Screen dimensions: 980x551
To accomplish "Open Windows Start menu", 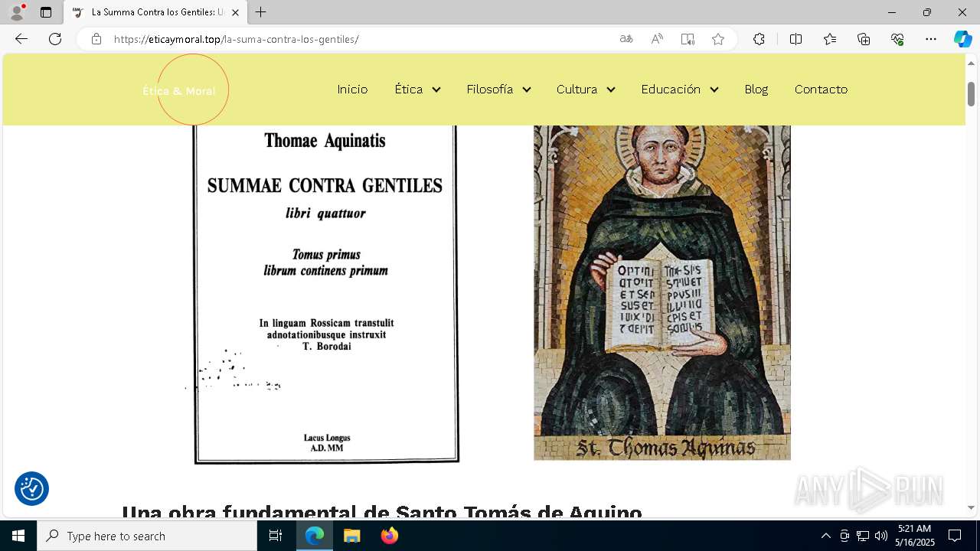I will [x=18, y=536].
